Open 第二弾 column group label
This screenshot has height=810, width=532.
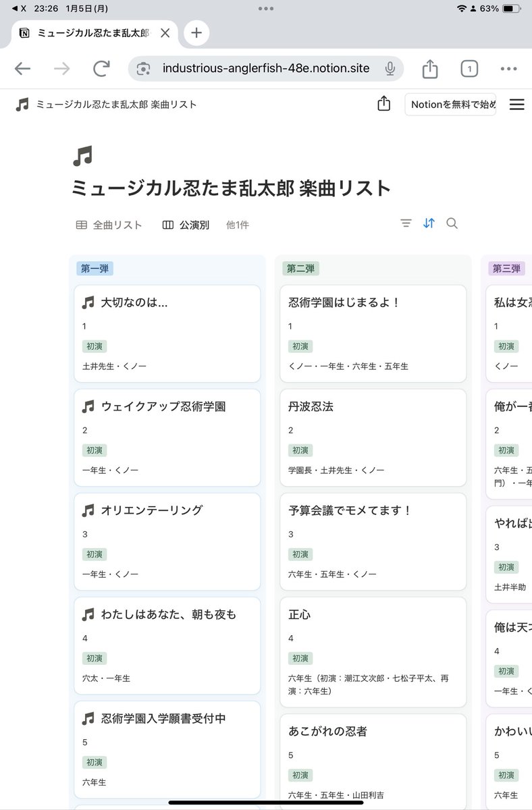(300, 269)
